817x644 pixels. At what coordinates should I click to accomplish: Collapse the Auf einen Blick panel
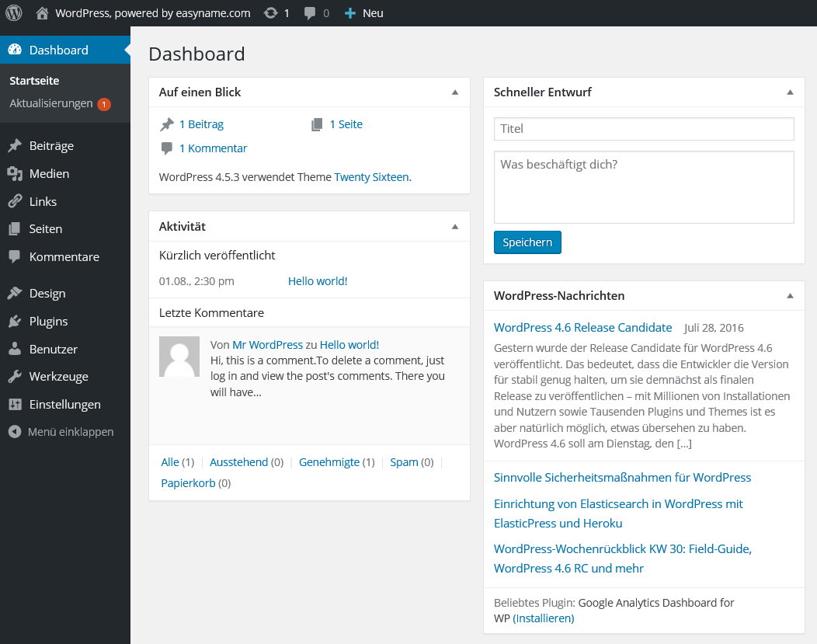tap(455, 92)
